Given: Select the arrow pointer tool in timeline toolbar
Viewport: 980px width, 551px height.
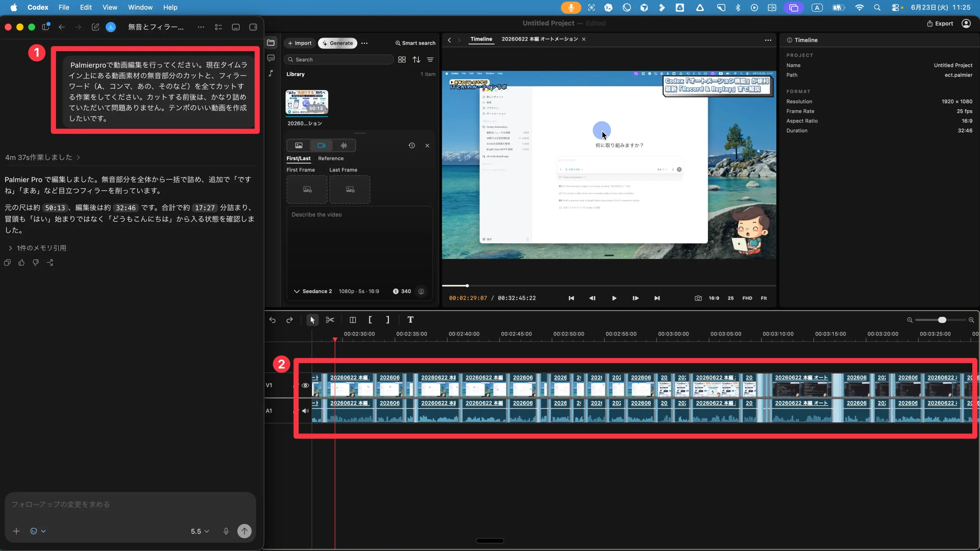Looking at the screenshot, I should click(312, 320).
